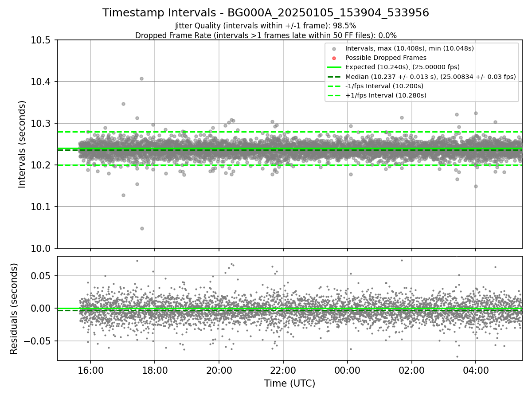
Task: Click the lowest outlier point near 10.048 seconds
Action: (x=142, y=228)
